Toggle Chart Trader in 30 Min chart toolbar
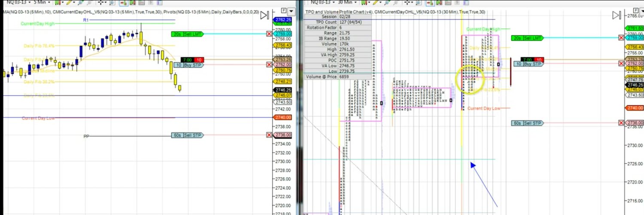The height and width of the screenshot is (215, 644). click(430, 3)
